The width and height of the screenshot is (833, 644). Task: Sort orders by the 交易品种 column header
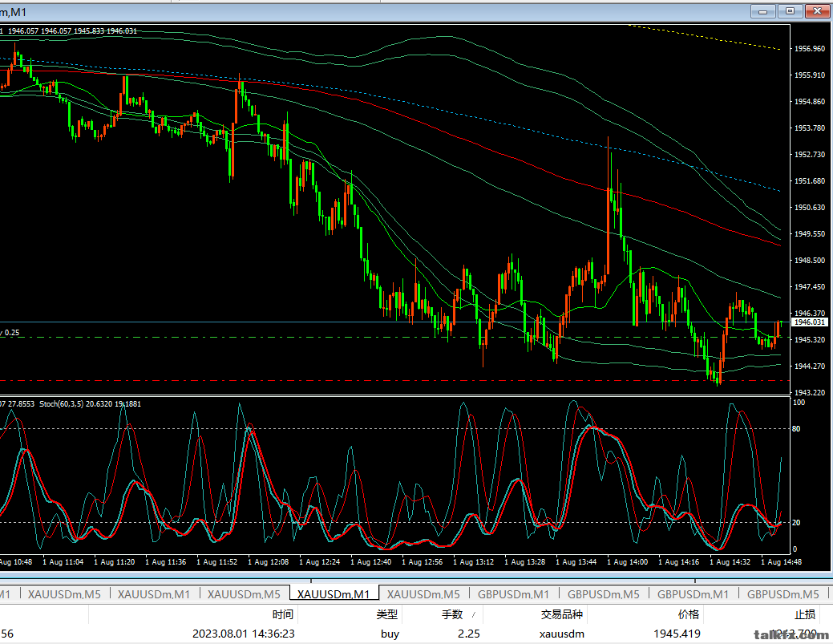coord(561,614)
